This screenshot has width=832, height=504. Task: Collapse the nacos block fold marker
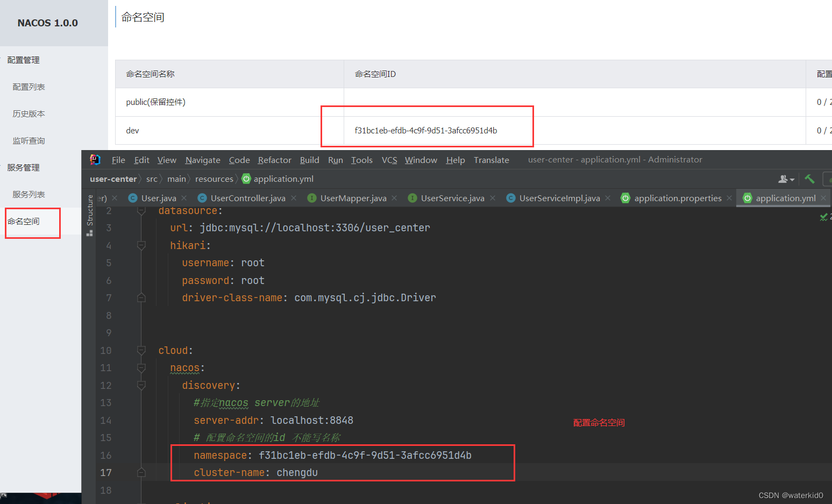(141, 368)
